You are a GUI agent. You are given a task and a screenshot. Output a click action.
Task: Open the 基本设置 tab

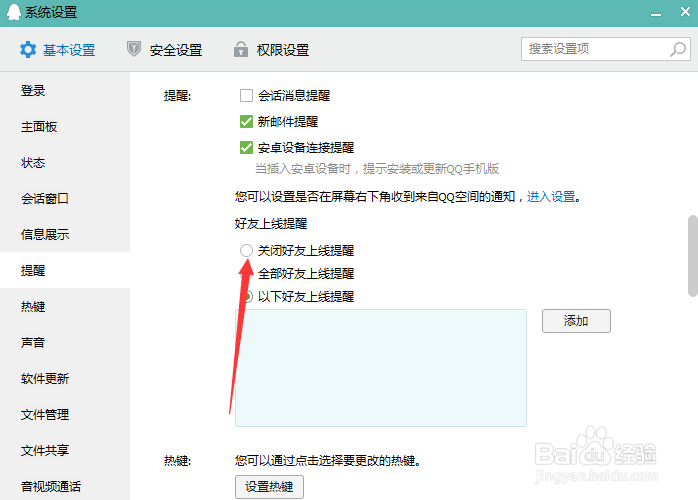coord(58,50)
